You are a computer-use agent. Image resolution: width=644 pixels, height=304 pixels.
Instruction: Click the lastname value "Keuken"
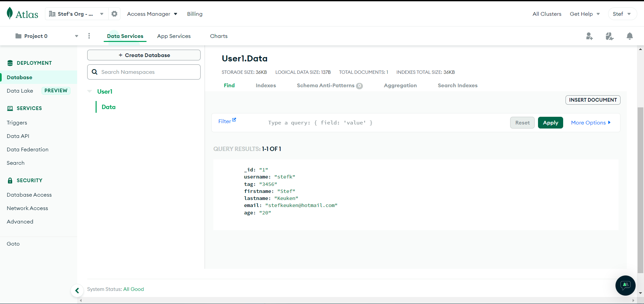pyautogui.click(x=286, y=198)
